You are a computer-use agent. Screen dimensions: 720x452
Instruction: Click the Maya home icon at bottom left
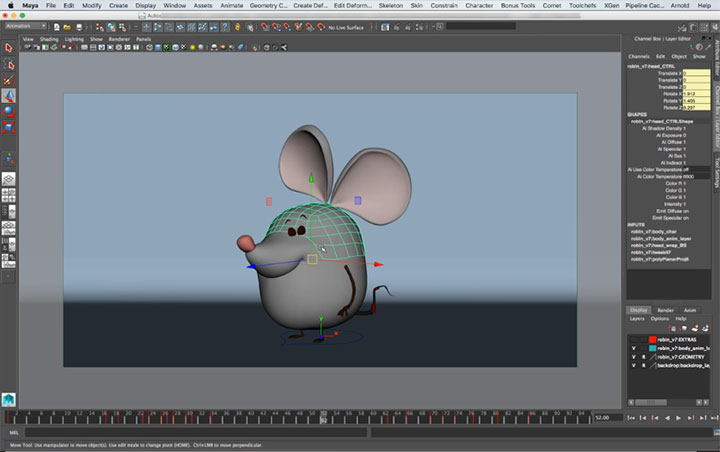point(9,400)
